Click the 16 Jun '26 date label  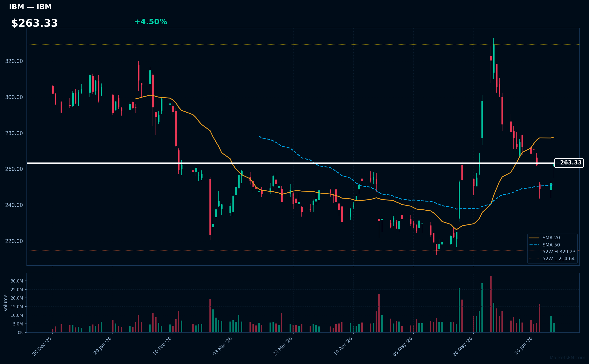coord(523,346)
